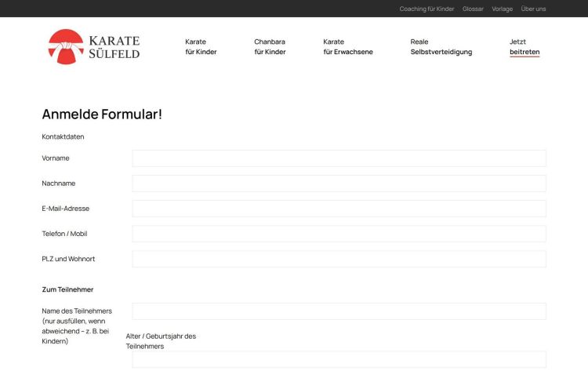Open Karate für Erwachsene menu item
Image resolution: width=588 pixels, height=378 pixels.
(x=348, y=47)
